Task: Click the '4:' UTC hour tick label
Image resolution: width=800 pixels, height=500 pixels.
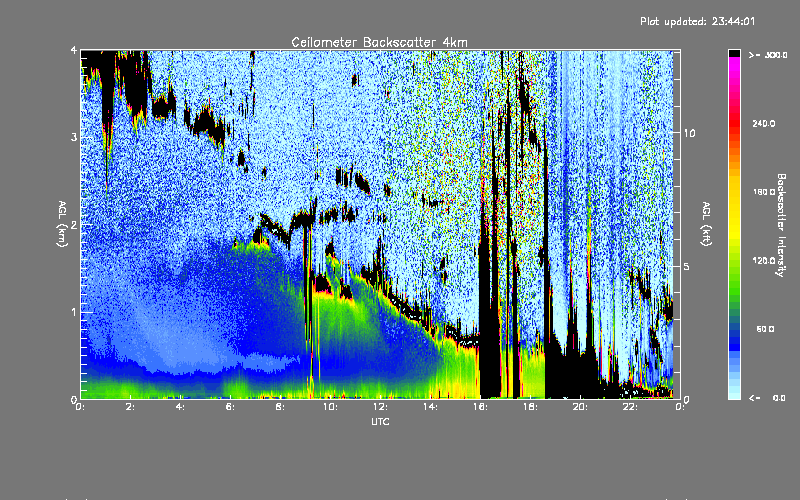Action: (x=181, y=407)
